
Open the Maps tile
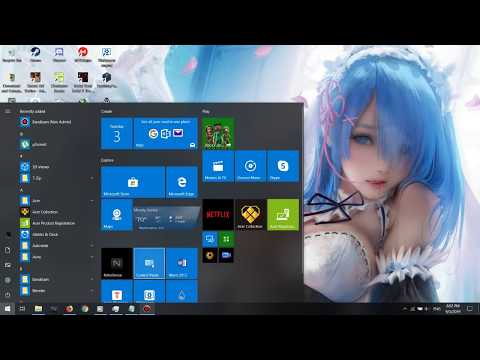(x=117, y=215)
